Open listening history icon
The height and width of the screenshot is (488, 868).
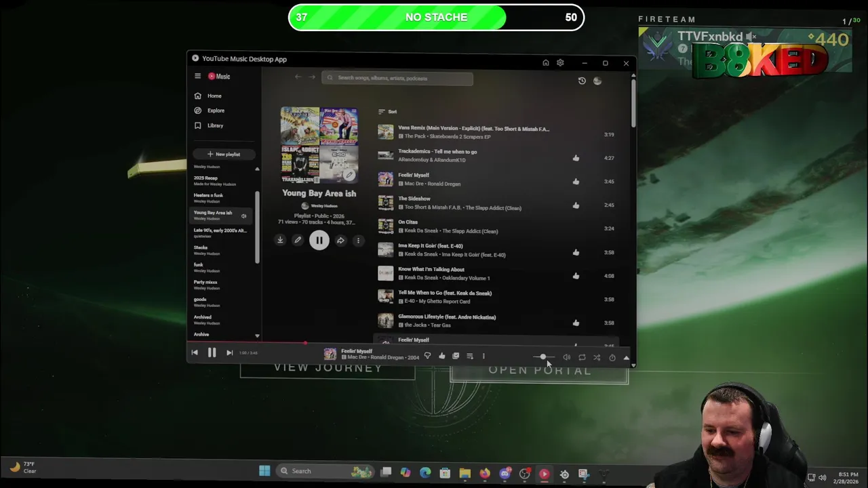(x=582, y=81)
